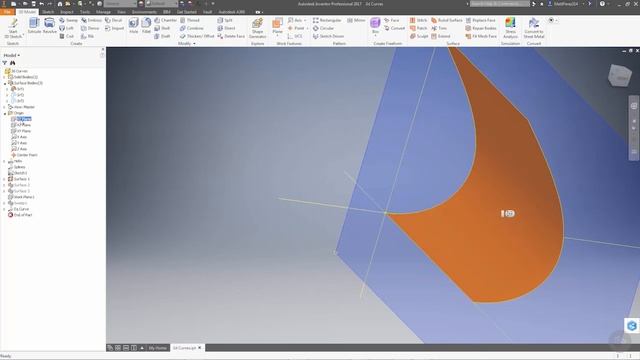Screen dimensions: 640x360
Task: Select the Combine tool
Action: point(191,28)
